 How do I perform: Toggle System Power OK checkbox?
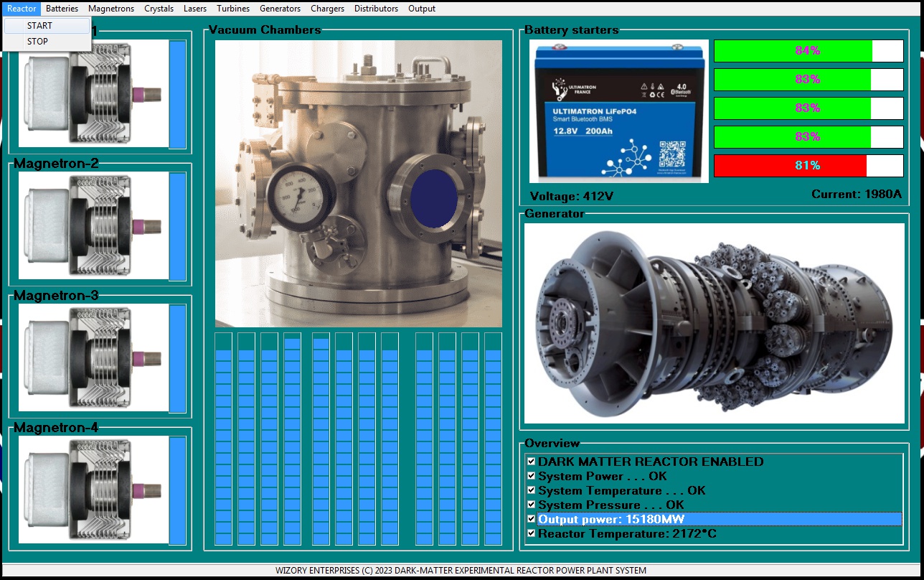[x=532, y=476]
